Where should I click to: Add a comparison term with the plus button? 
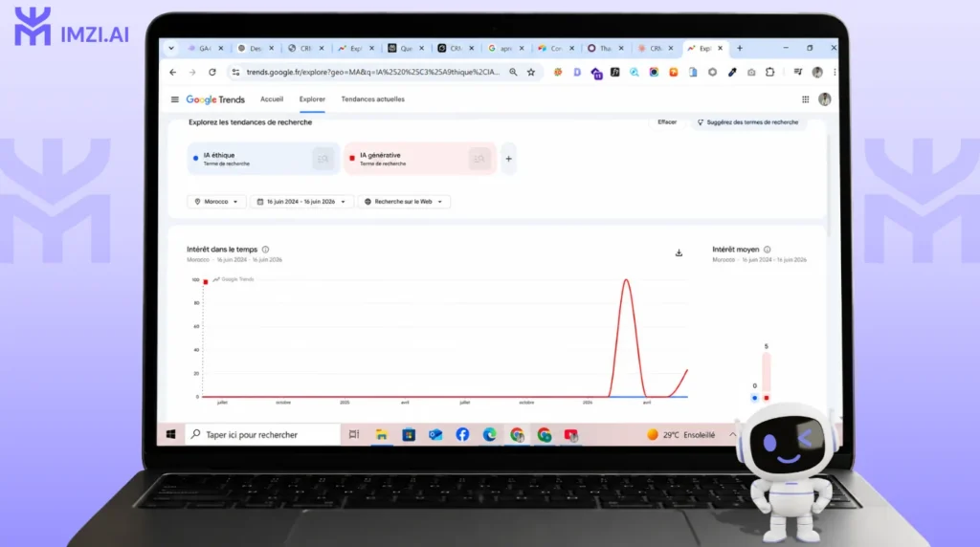509,160
